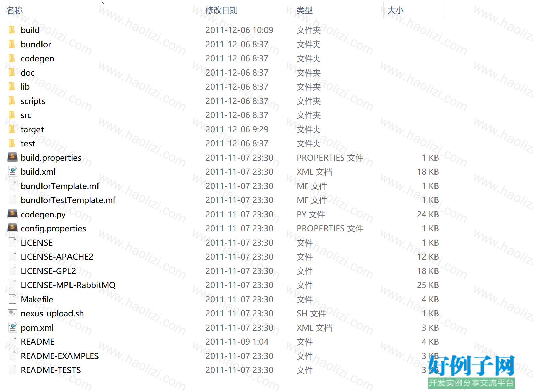Screen dimensions: 533x392
Task: Select the lib folder name
Action: tap(25, 87)
